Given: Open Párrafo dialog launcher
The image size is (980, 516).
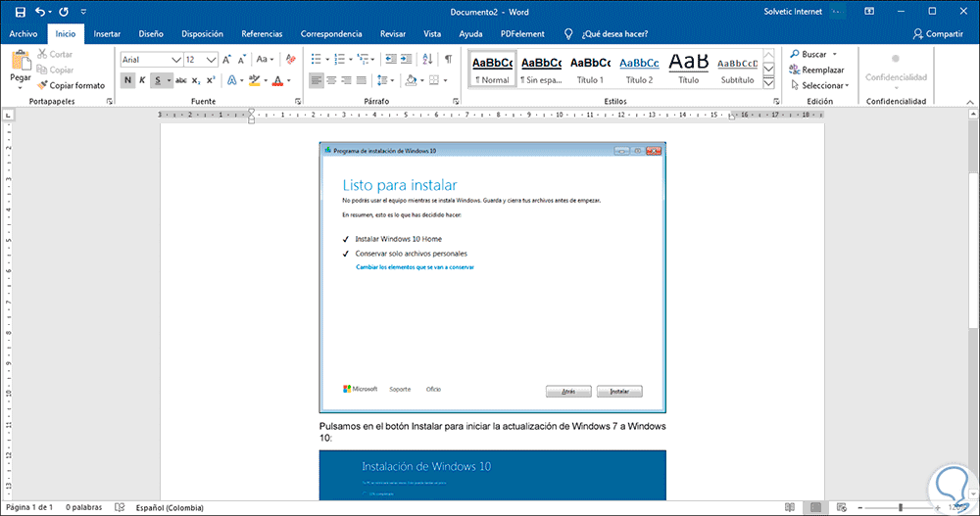Looking at the screenshot, I should [x=456, y=101].
